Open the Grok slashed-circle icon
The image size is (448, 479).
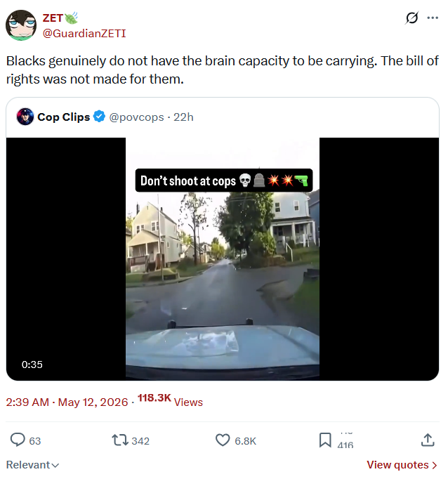click(411, 18)
